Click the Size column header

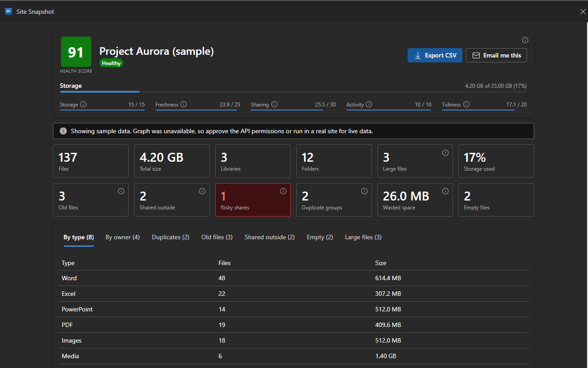tap(381, 263)
